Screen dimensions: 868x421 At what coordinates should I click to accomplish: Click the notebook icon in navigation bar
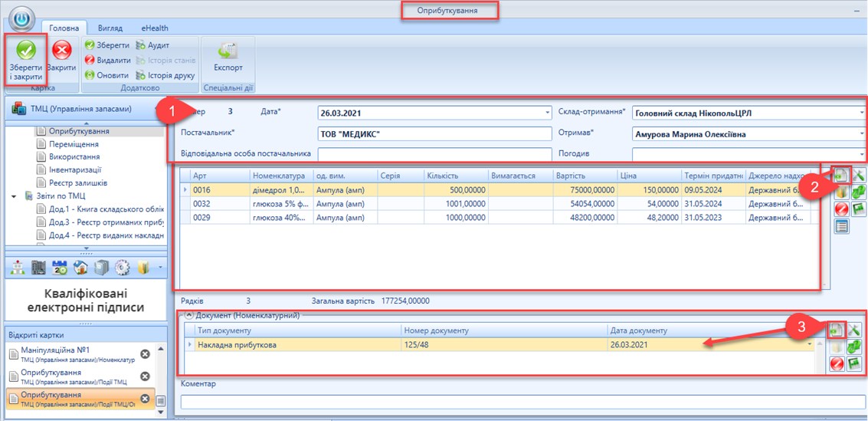tap(101, 268)
